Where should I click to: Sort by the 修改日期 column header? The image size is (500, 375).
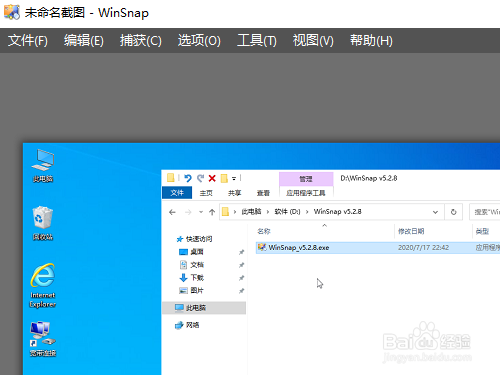[x=411, y=231]
